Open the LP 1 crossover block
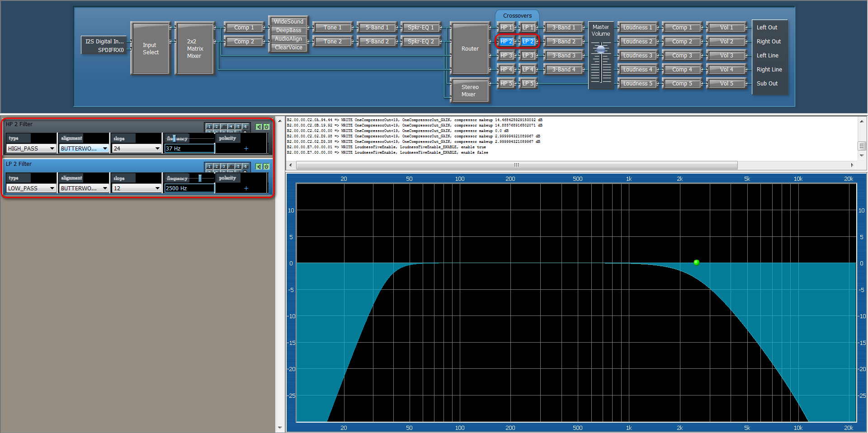868x433 pixels. click(x=528, y=28)
